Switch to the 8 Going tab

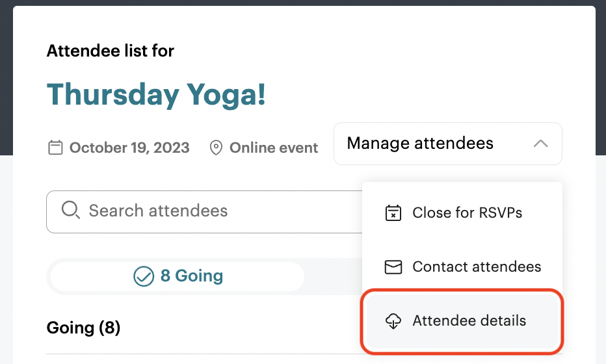click(x=178, y=276)
